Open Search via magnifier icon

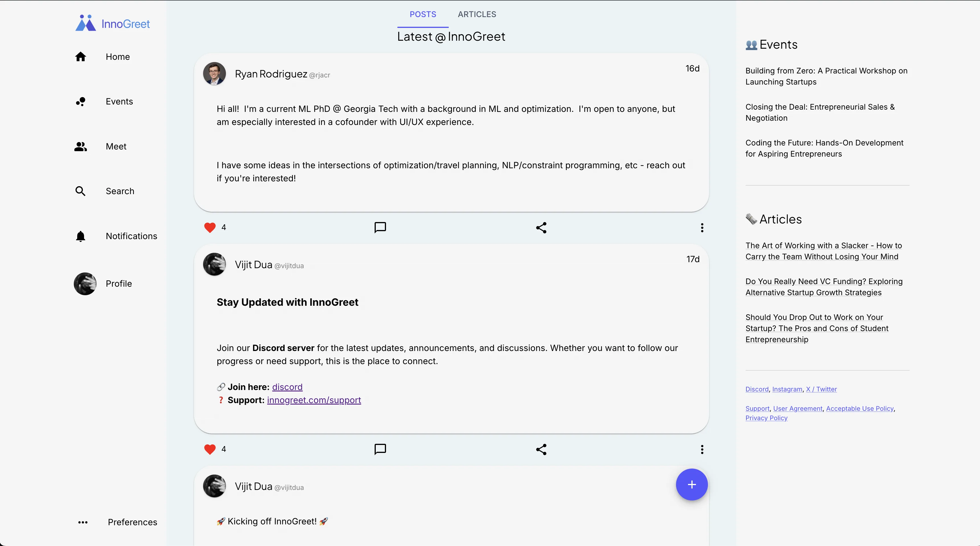click(x=80, y=191)
